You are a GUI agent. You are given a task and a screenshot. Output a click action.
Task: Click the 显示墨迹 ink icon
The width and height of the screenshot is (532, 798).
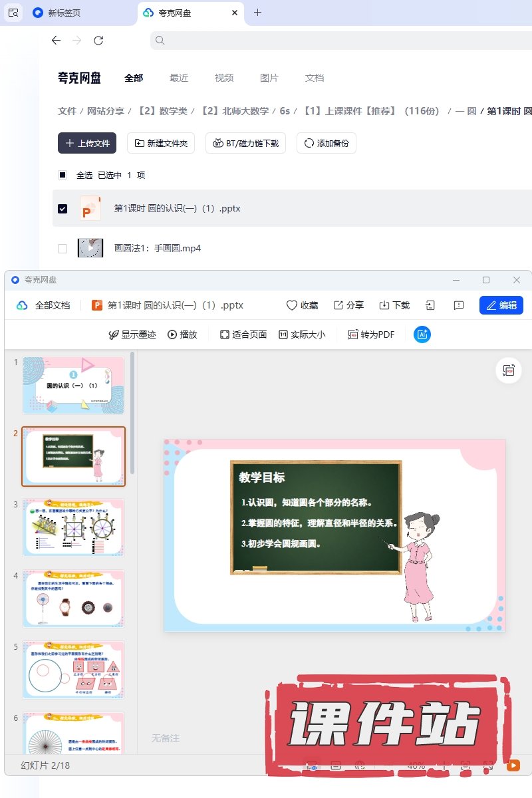(x=114, y=334)
